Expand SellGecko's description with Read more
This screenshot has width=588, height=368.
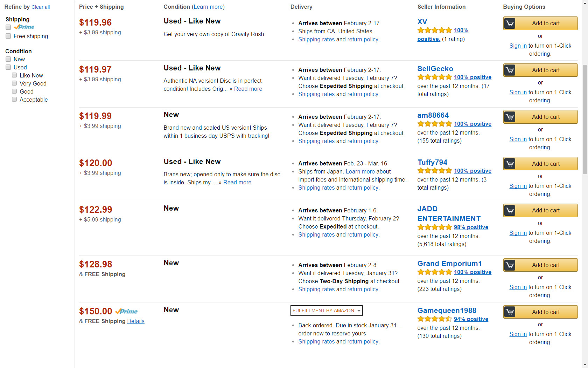tap(248, 89)
